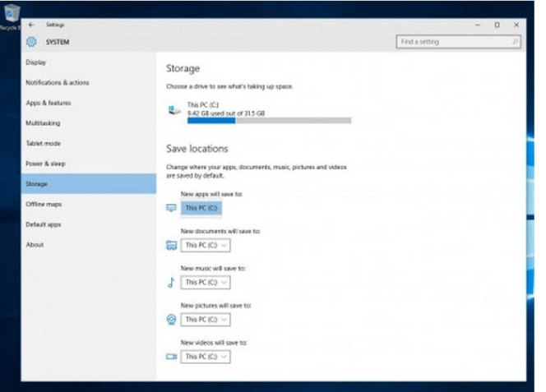Open Notifications & actions settings
The image size is (546, 392).
89,82
